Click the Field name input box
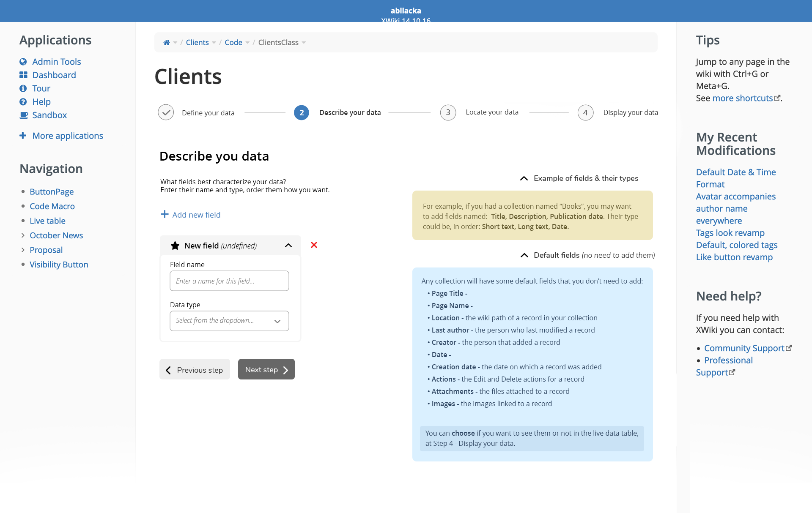Image resolution: width=812 pixels, height=513 pixels. click(229, 281)
